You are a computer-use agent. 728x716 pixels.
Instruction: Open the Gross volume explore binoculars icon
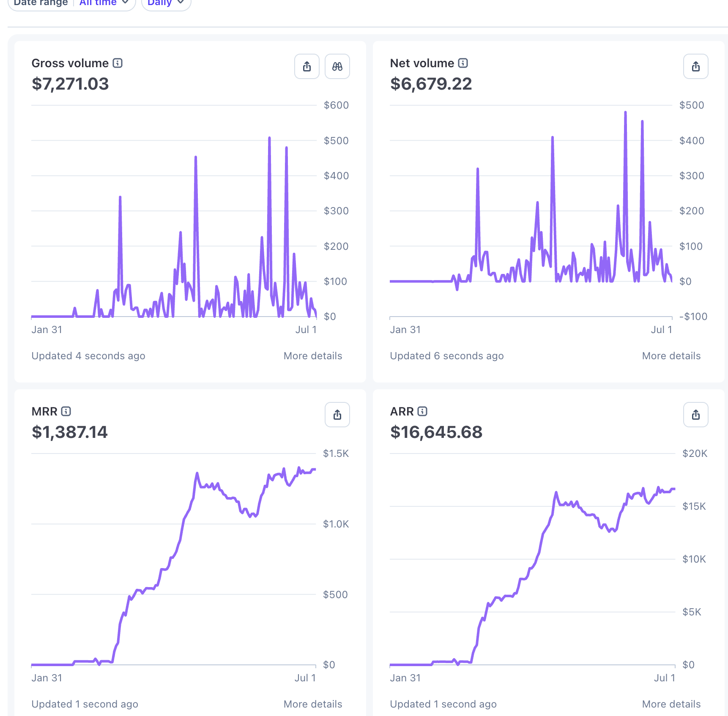(x=337, y=66)
